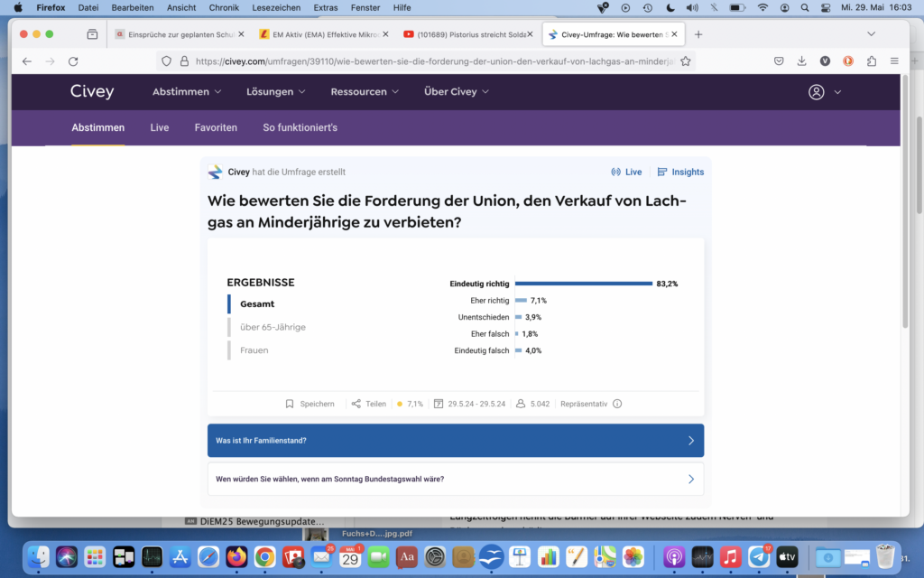Click the Live broadcast icon in survey header
This screenshot has width=924, height=578.
tap(616, 172)
